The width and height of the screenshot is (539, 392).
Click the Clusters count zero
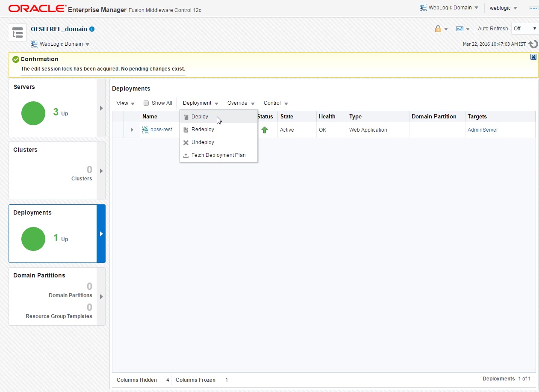tap(89, 170)
